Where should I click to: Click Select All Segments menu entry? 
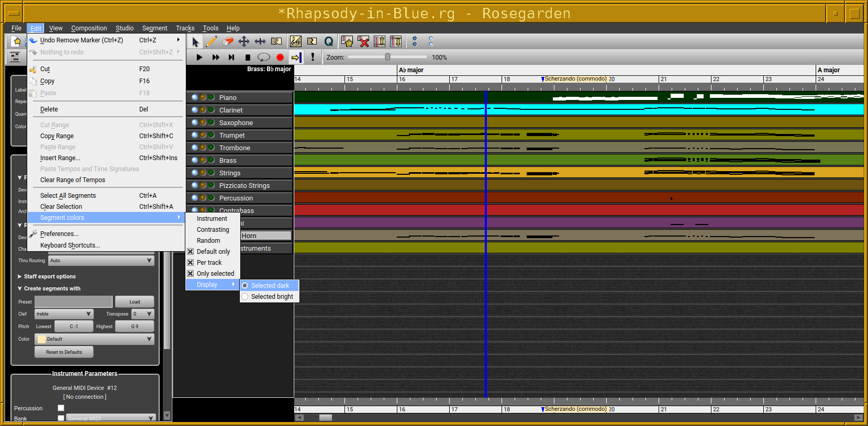[x=106, y=196]
